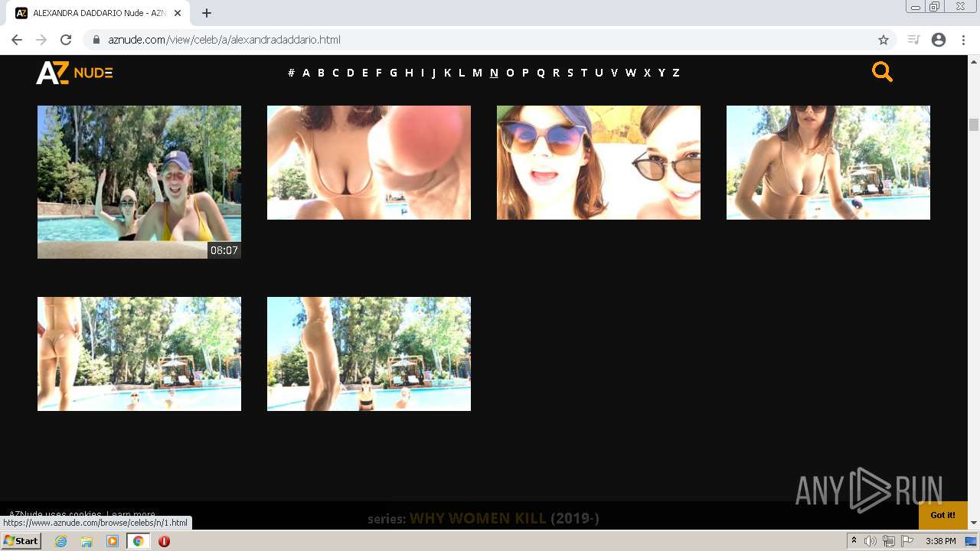Screen dimensions: 980x551
Task: Browse letter T in alphabet menu
Action: coord(583,73)
